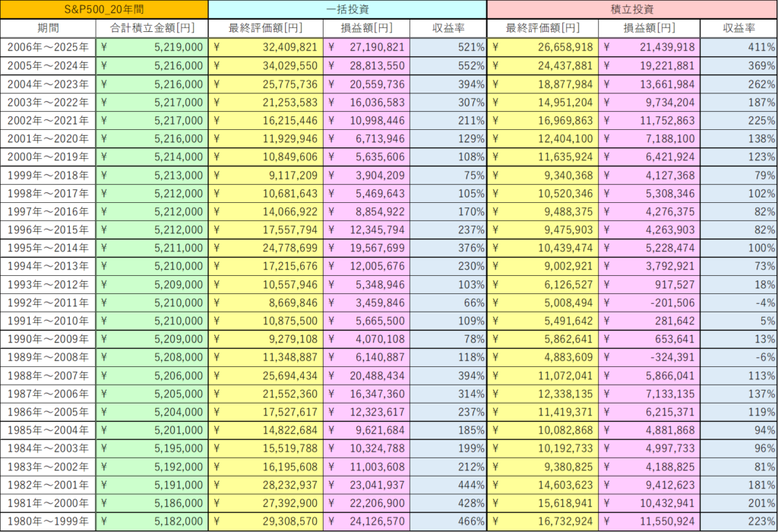
Task: Select the 積立投資 header cell
Action: pyautogui.click(x=632, y=9)
